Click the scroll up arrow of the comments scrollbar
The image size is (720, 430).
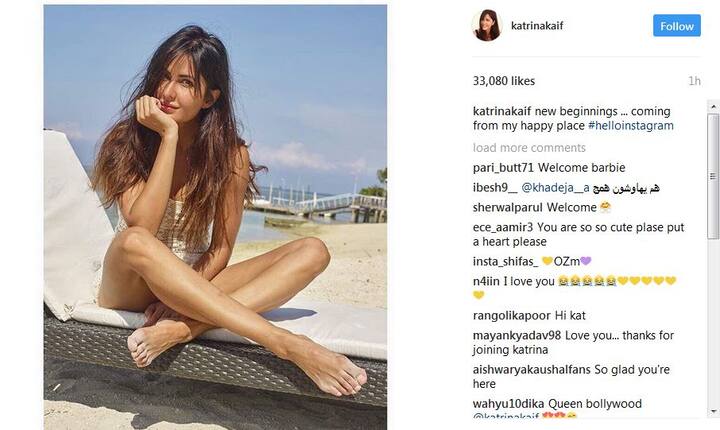click(x=713, y=107)
